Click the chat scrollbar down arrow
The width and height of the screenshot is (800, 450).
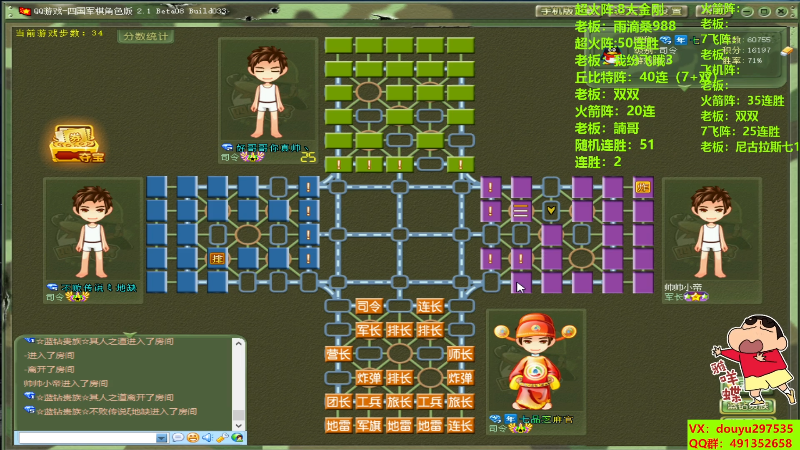tap(238, 426)
